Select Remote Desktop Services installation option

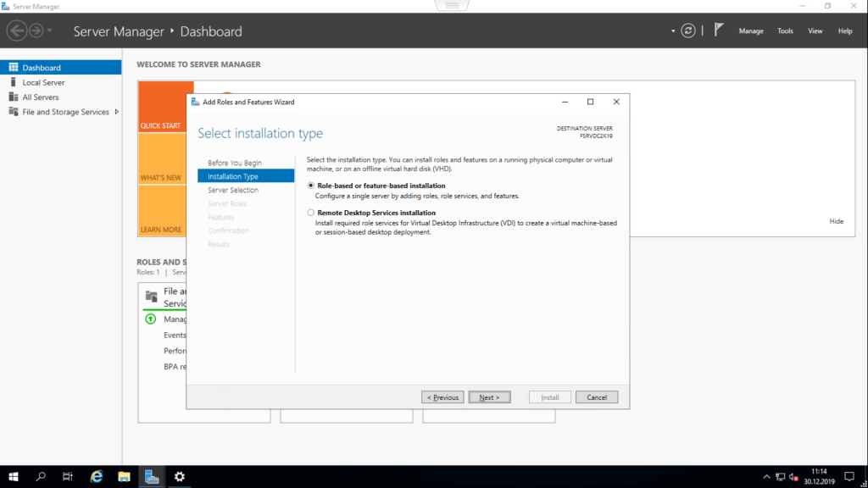(311, 213)
